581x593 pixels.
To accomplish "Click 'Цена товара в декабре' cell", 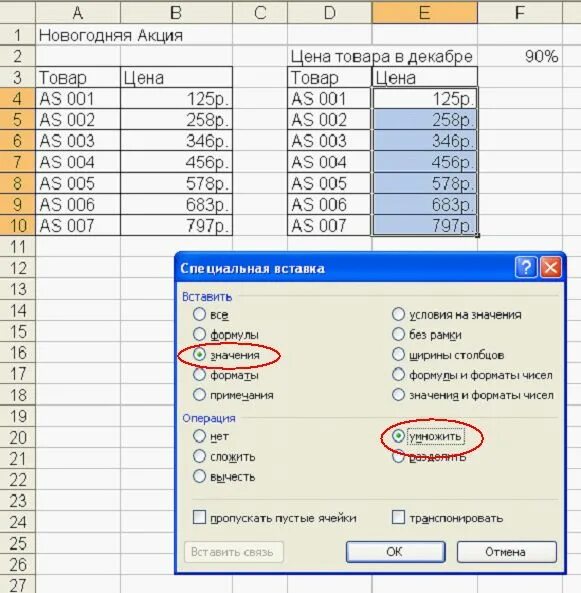I will (x=382, y=56).
